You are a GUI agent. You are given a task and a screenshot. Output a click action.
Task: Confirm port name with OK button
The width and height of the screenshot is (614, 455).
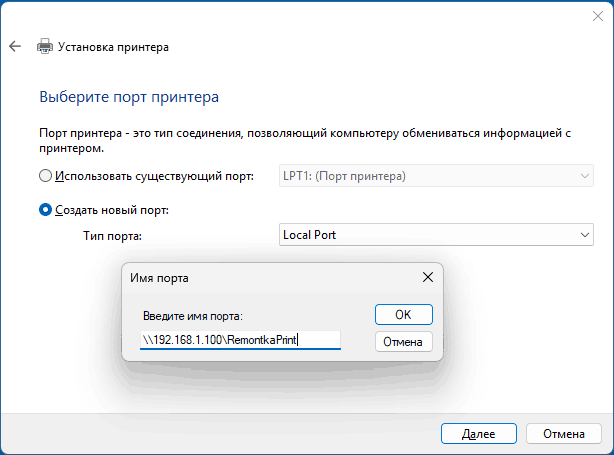pos(404,314)
